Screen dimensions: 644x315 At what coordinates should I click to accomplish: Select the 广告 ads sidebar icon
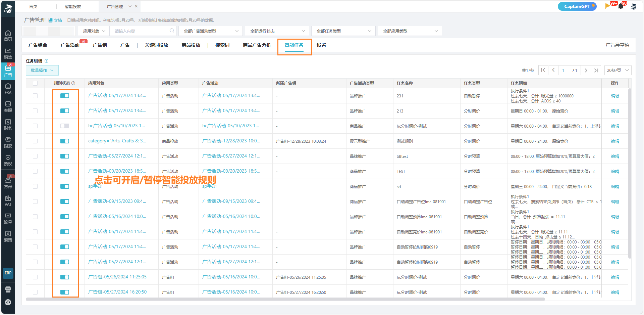coord(8,71)
